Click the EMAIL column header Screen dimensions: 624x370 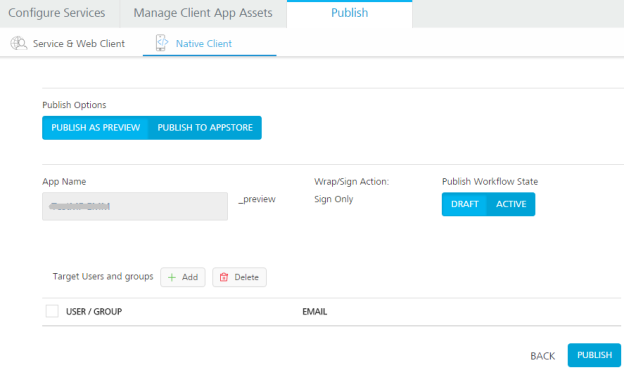(314, 312)
